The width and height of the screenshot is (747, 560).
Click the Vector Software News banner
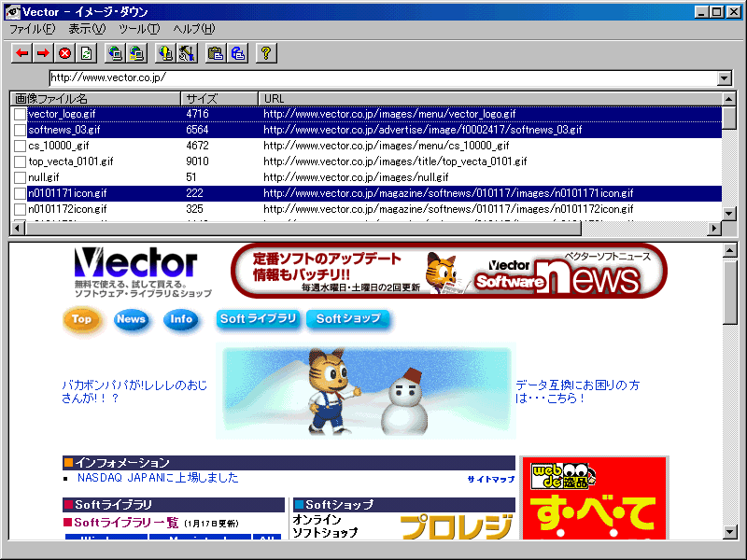(x=449, y=271)
